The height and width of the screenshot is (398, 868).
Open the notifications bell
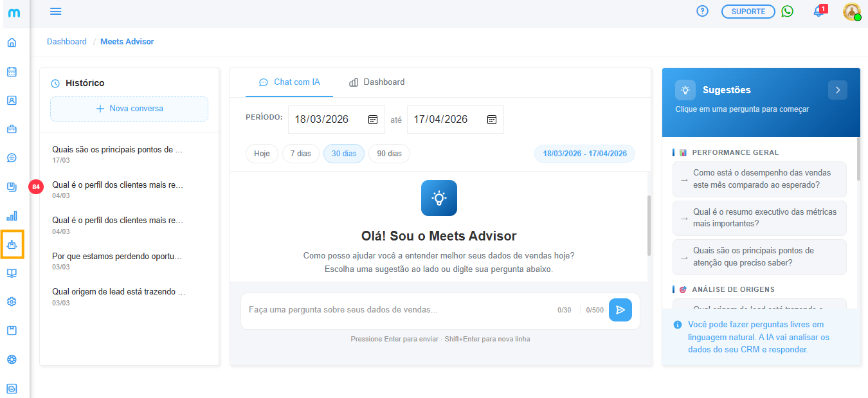(818, 12)
